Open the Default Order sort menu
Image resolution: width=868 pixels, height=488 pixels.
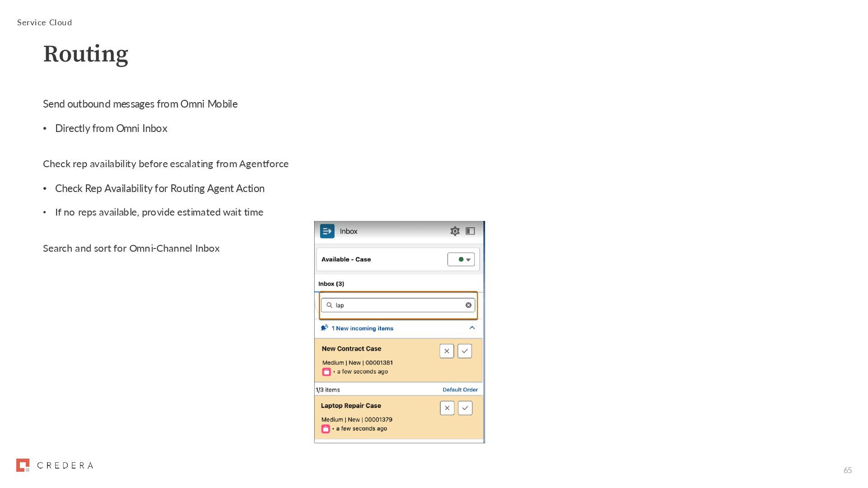tap(460, 389)
